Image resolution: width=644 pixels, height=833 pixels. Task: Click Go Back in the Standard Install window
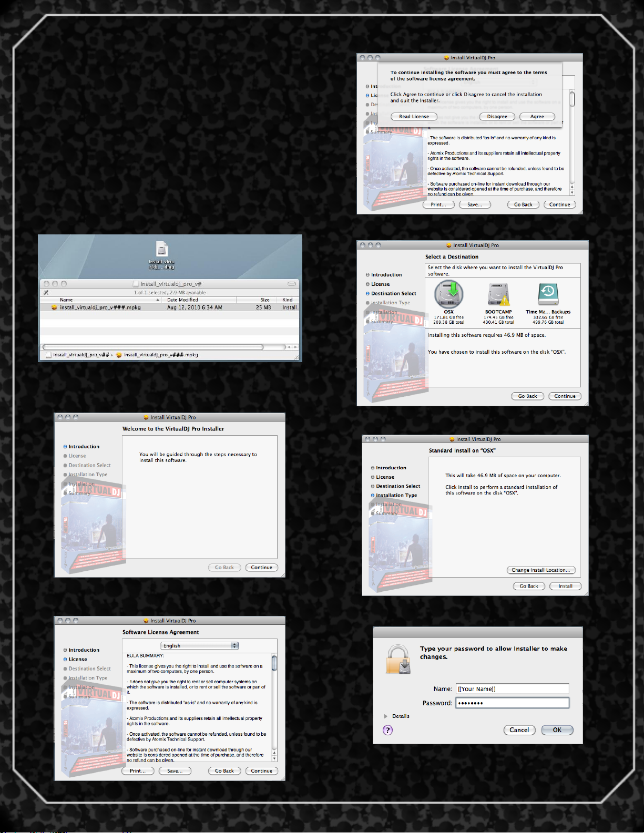[529, 586]
